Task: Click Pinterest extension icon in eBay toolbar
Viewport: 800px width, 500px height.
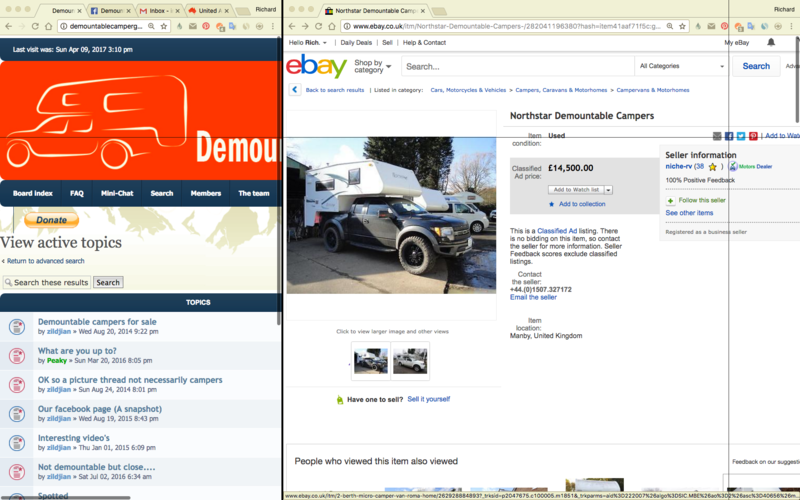Action: pos(724,26)
